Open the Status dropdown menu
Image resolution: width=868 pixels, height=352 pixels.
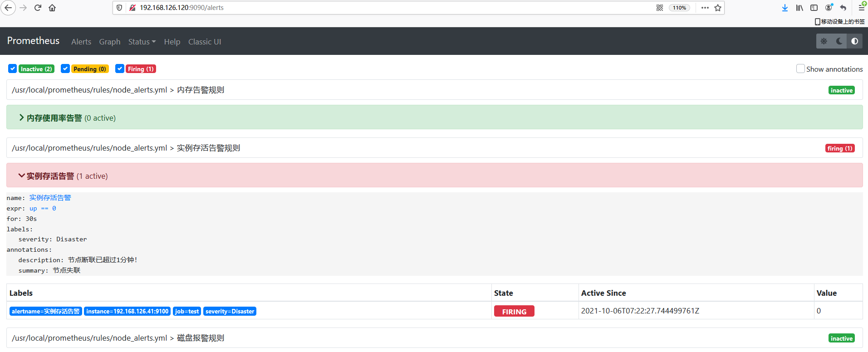point(142,42)
